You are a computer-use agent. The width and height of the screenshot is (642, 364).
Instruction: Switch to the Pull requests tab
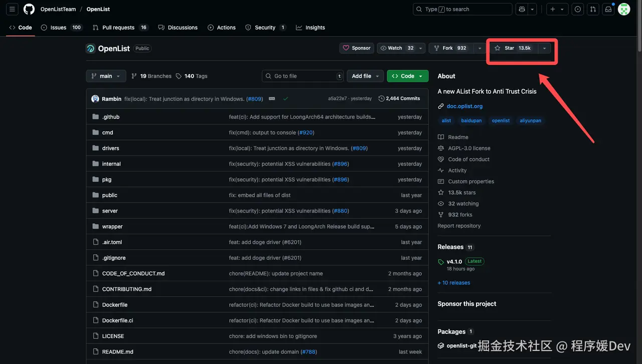[x=120, y=28]
